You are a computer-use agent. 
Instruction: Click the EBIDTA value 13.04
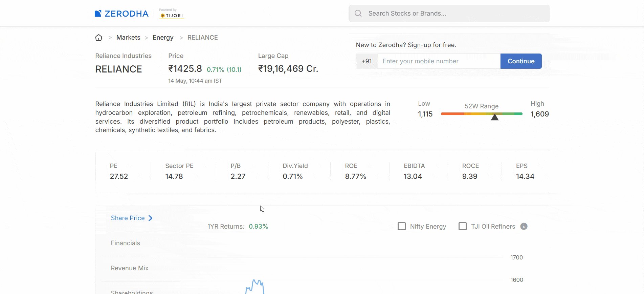click(413, 176)
